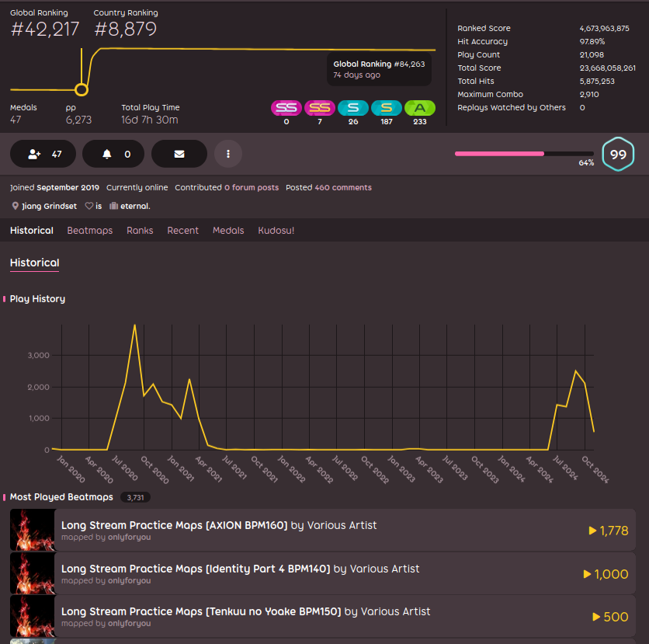Open the three-dot more options menu

point(228,154)
